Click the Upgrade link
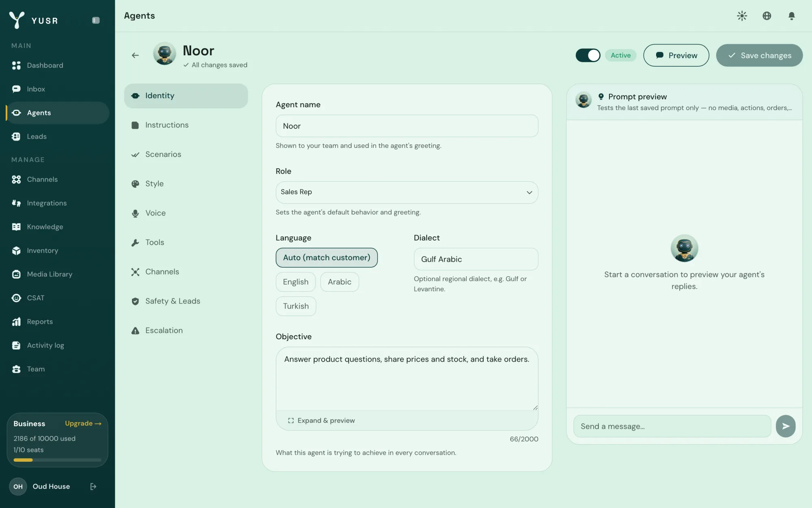Screen dimensions: 812x508 click(x=83, y=423)
